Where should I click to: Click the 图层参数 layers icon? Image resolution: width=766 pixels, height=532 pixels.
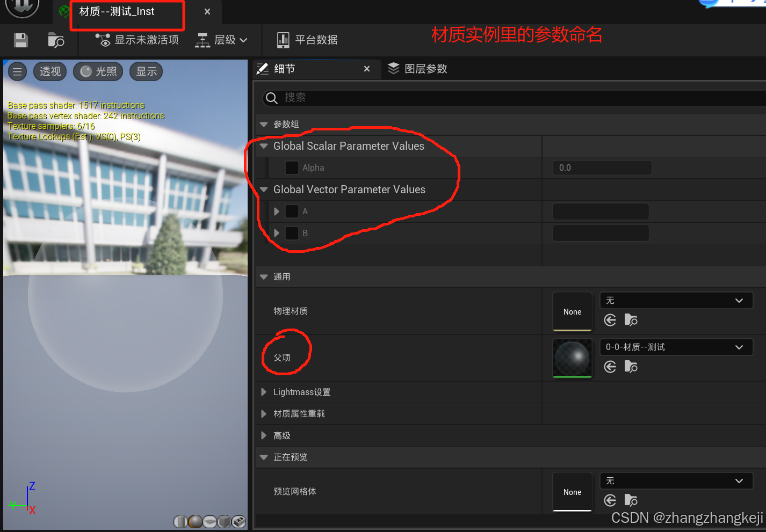pos(394,69)
